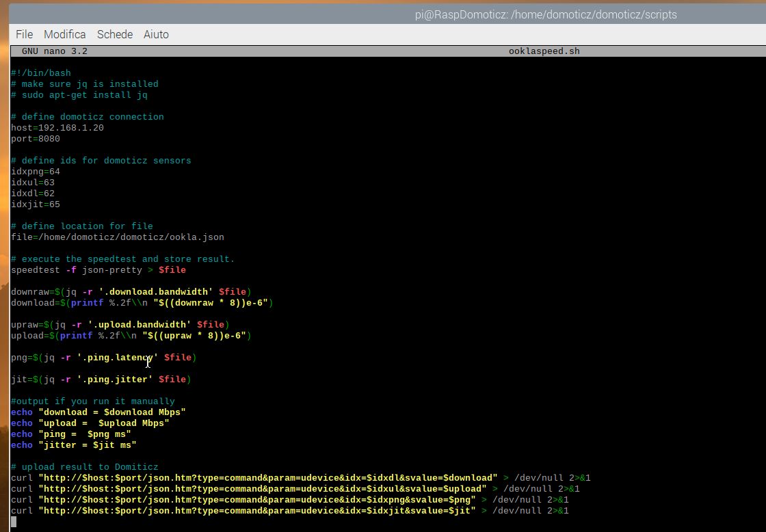
Task: Click the idxul=63 line
Action: point(33,183)
